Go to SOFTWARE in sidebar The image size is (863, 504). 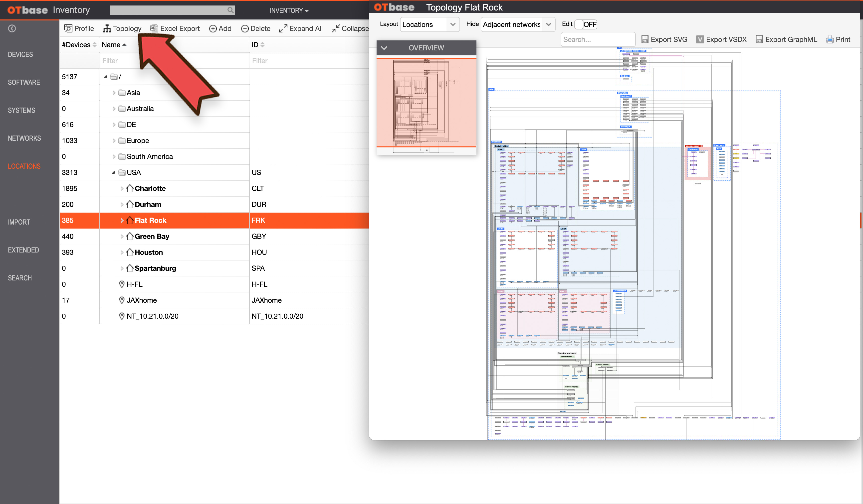click(x=24, y=82)
